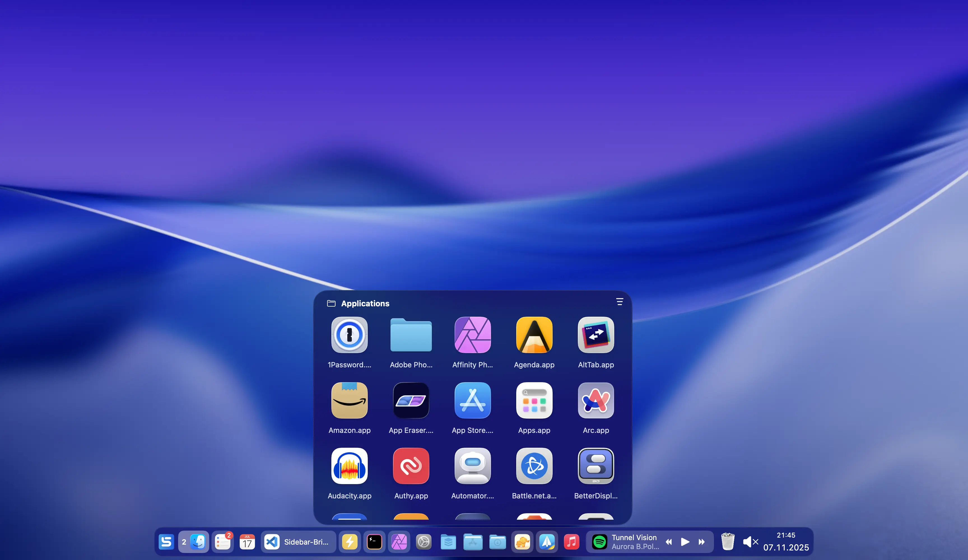Viewport: 968px width, 560px height.
Task: Open the Arc.app browser icon
Action: click(595, 400)
